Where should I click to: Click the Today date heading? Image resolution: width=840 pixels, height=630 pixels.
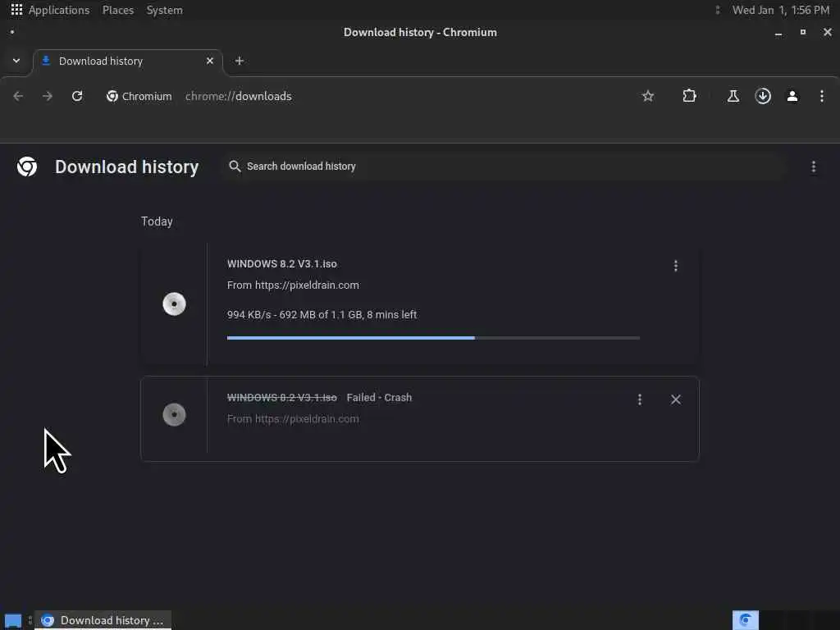tap(157, 221)
